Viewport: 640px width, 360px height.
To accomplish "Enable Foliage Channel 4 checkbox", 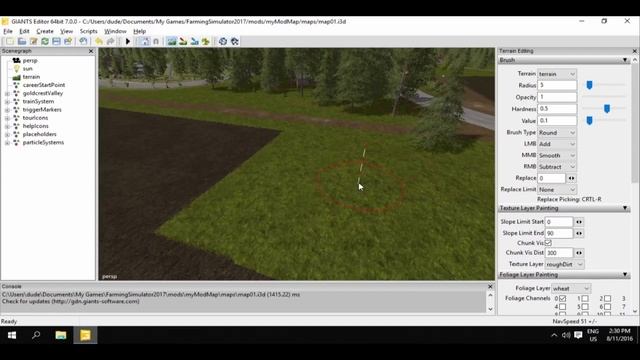I will [562, 307].
